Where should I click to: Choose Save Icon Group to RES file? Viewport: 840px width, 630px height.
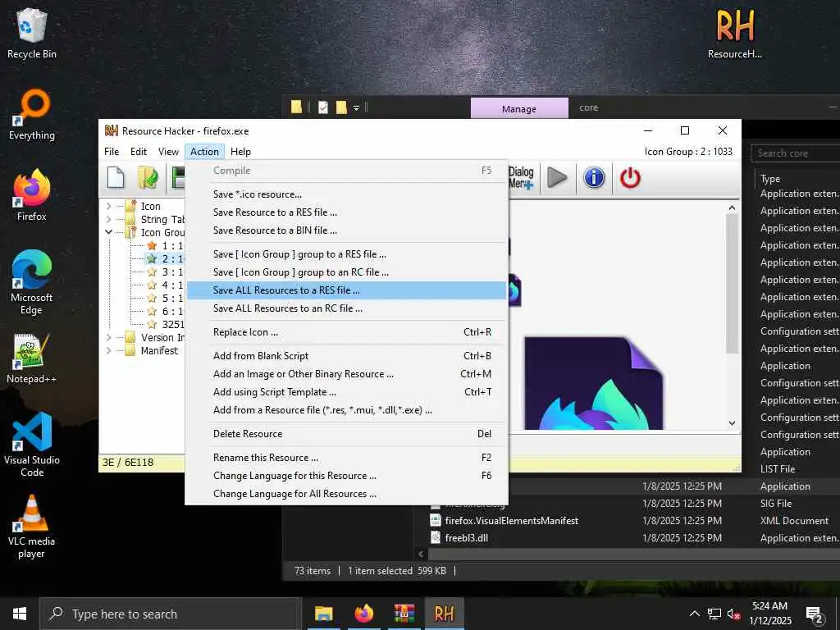click(x=347, y=254)
